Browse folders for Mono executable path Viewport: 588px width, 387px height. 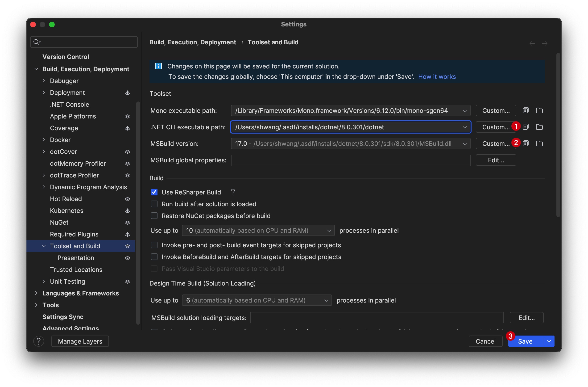tap(540, 110)
